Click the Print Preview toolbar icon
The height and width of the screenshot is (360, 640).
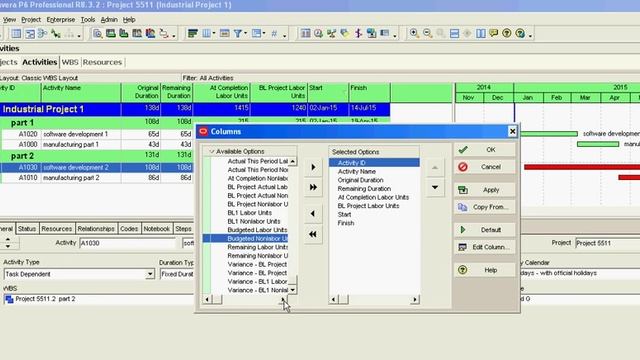[x=97, y=33]
